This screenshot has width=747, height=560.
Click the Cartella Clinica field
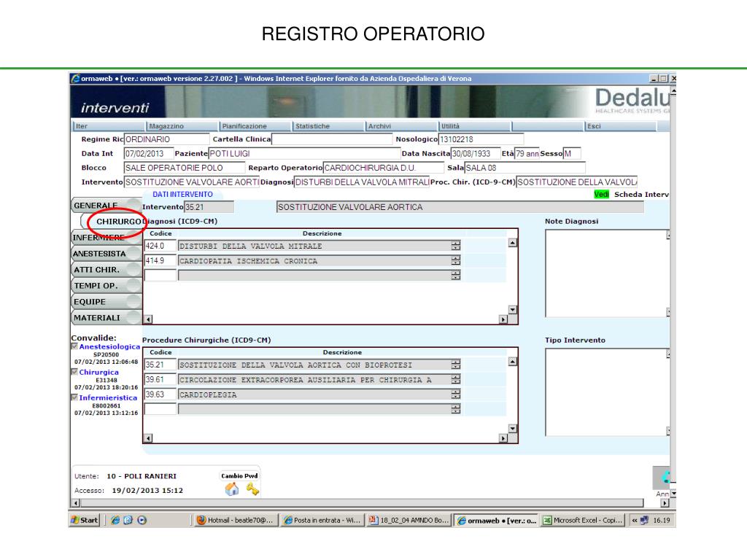(x=332, y=139)
